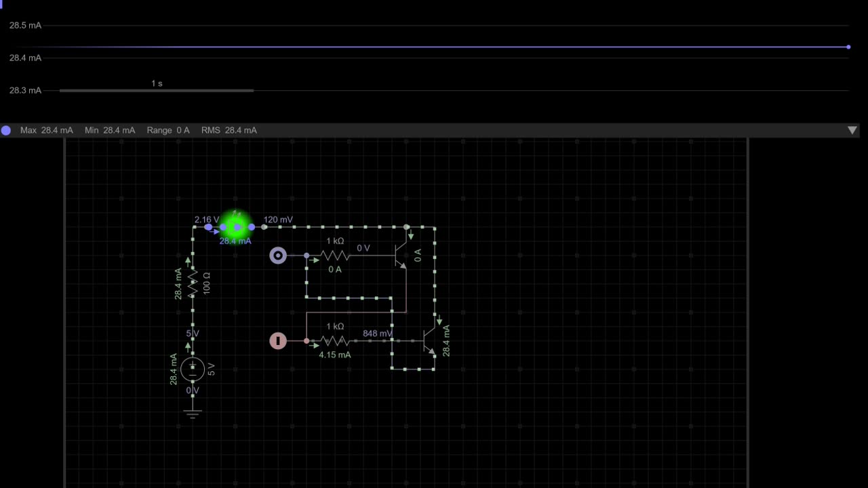This screenshot has height=488, width=868.
Task: Click the 4.15 mA current label
Action: [x=335, y=354]
